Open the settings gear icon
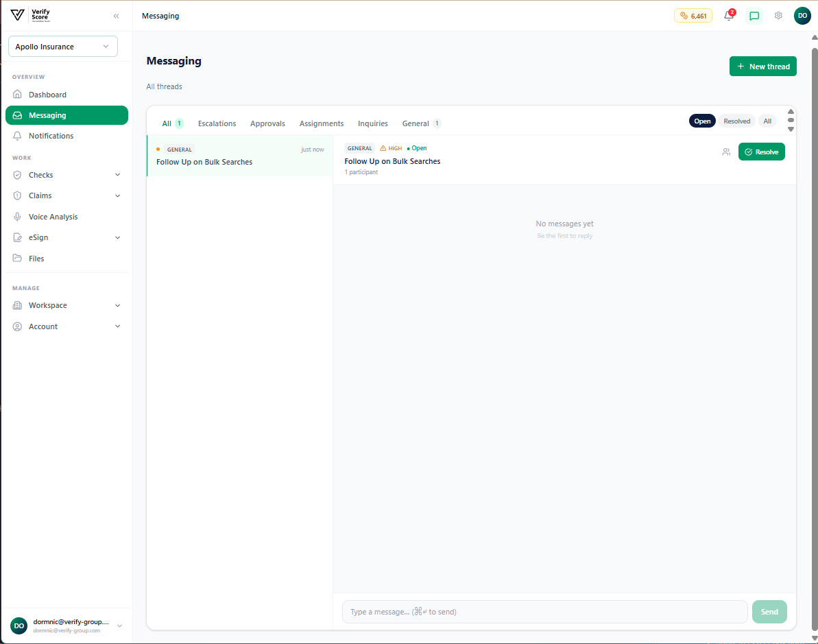Screen dimensions: 818x644 click(778, 16)
